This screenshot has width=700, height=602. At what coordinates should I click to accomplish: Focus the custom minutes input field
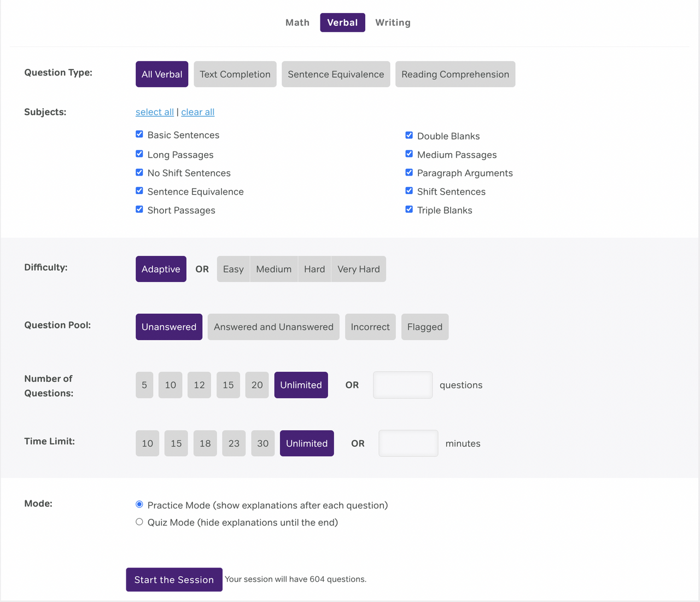(408, 443)
